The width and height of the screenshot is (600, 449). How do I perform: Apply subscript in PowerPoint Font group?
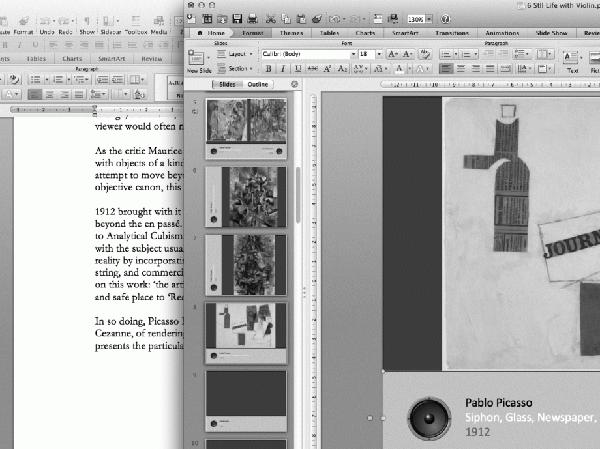pyautogui.click(x=342, y=69)
